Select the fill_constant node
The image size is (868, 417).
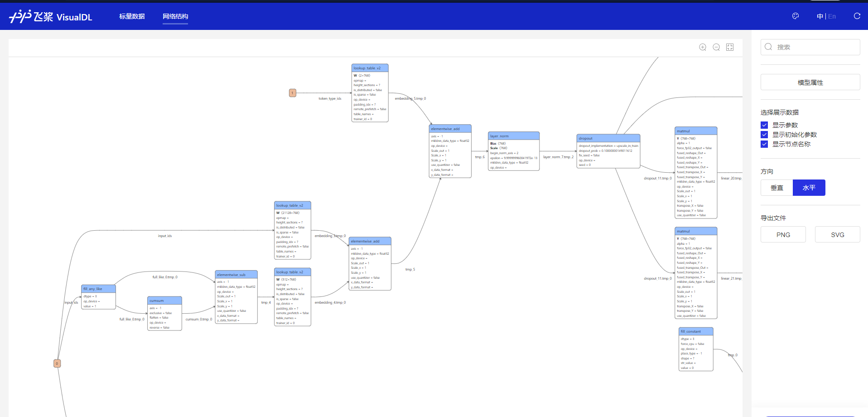click(696, 349)
